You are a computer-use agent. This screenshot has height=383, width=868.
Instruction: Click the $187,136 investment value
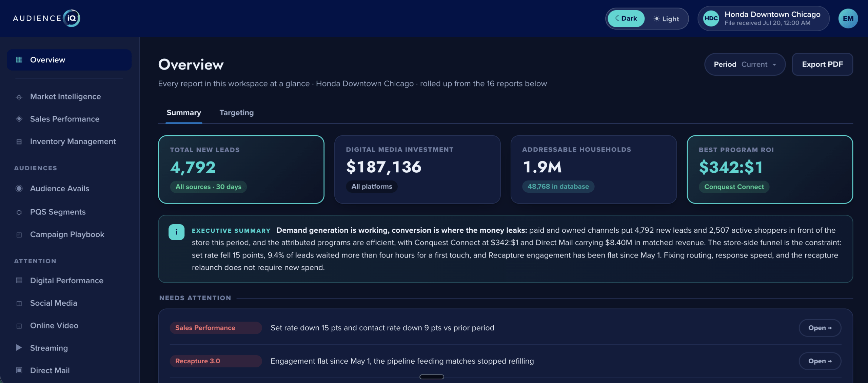tap(383, 167)
